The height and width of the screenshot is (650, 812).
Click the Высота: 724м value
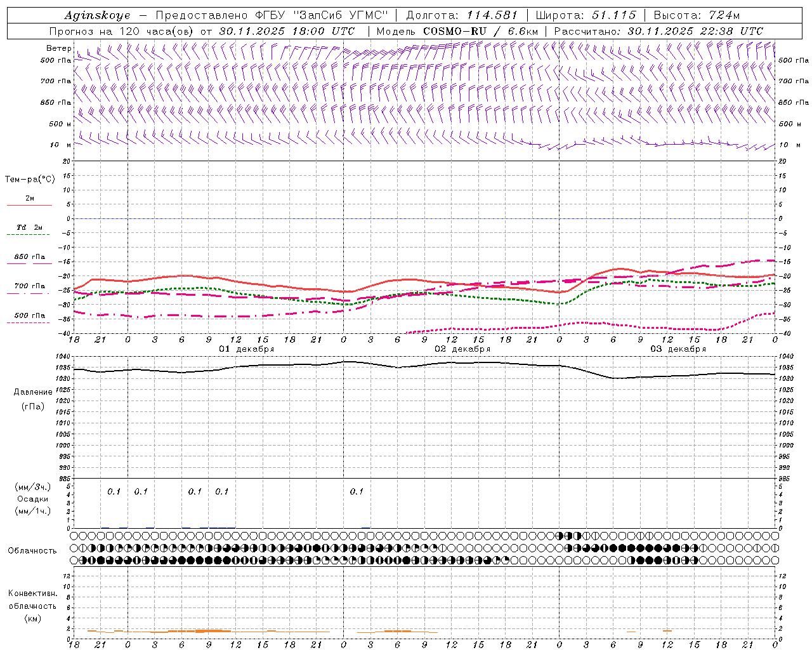[x=697, y=15]
